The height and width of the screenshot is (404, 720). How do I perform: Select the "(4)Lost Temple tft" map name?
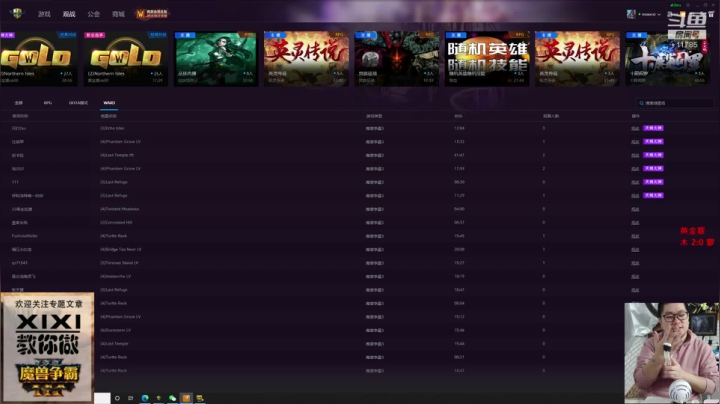tap(117, 155)
